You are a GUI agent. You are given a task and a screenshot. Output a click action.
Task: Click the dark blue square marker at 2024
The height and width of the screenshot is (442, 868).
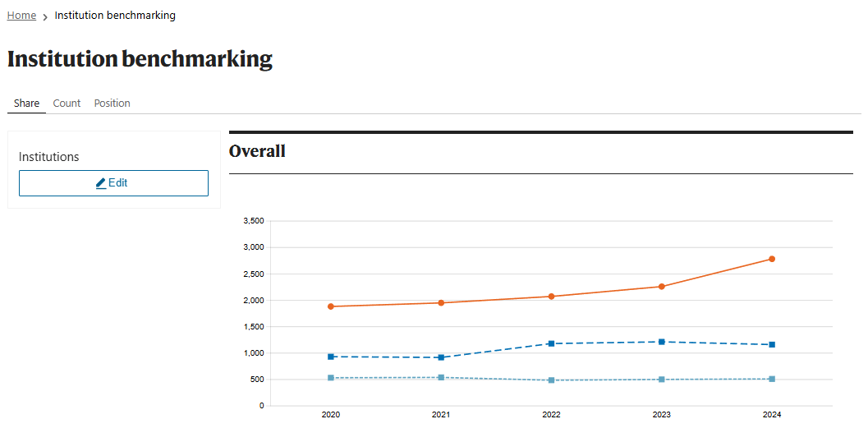pyautogui.click(x=772, y=344)
